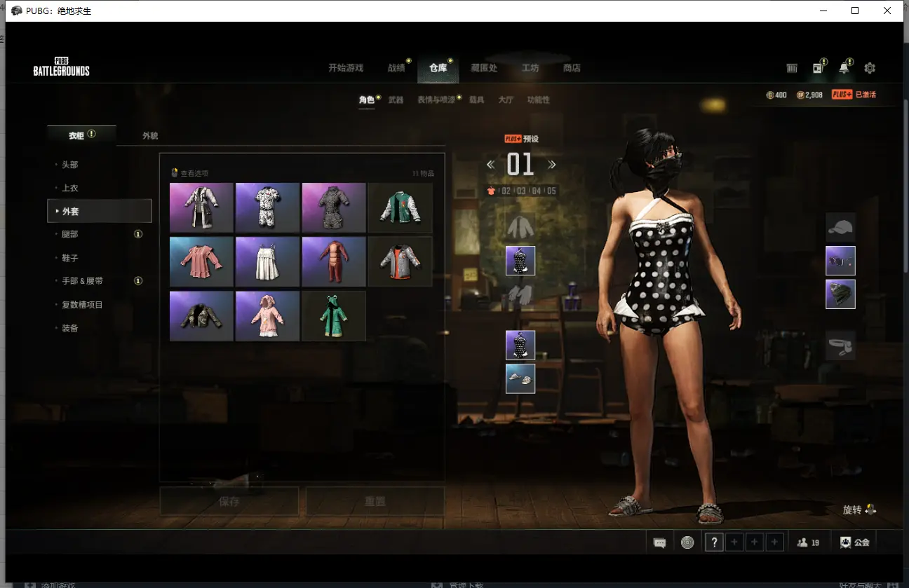Select the 腿部 category
This screenshot has width=909, height=588.
pyautogui.click(x=70, y=234)
